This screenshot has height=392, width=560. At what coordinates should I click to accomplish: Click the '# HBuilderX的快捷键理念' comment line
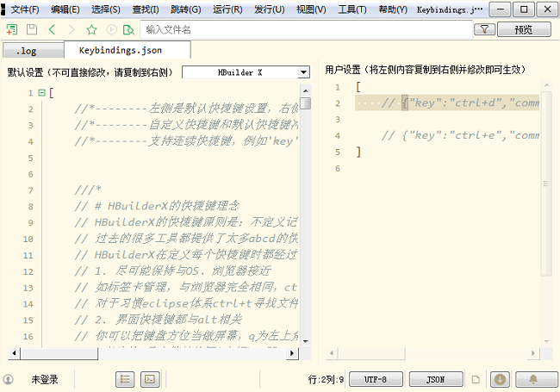[x=157, y=206]
